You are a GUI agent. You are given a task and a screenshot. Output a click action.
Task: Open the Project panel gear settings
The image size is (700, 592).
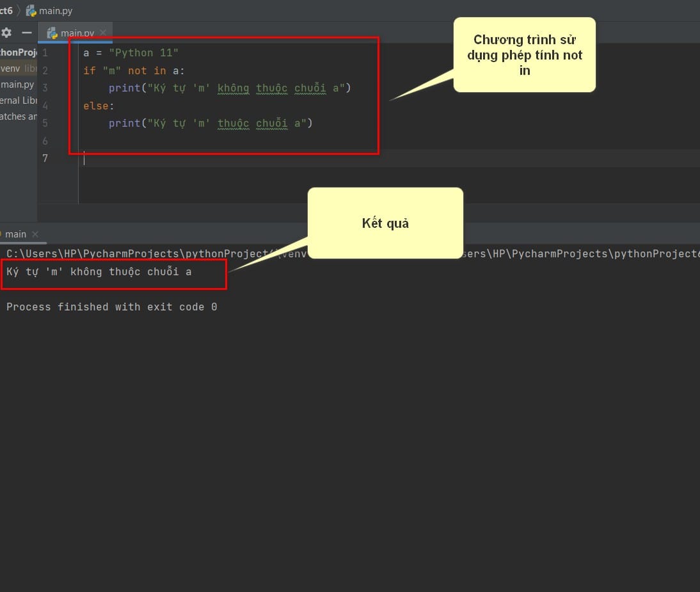[6, 33]
